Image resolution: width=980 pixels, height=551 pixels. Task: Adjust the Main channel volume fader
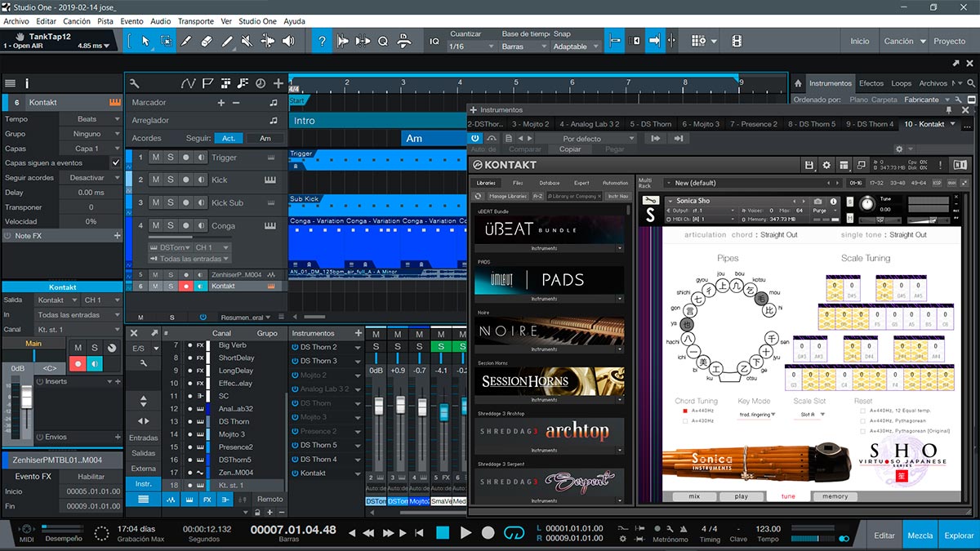[x=25, y=397]
